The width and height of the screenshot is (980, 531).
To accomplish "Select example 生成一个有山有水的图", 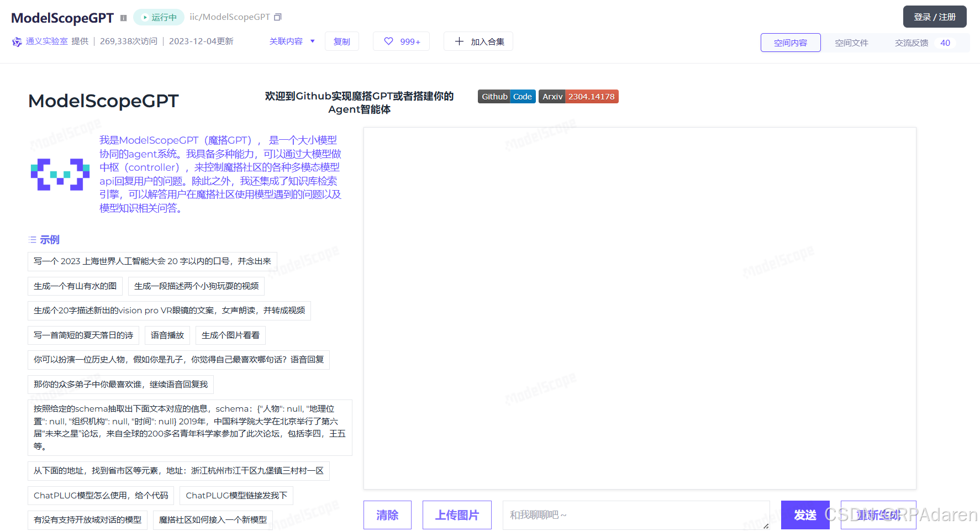I will pos(75,286).
